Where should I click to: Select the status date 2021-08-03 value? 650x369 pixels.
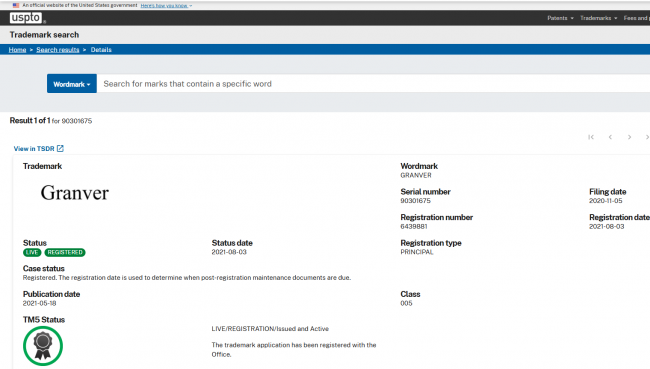click(229, 252)
